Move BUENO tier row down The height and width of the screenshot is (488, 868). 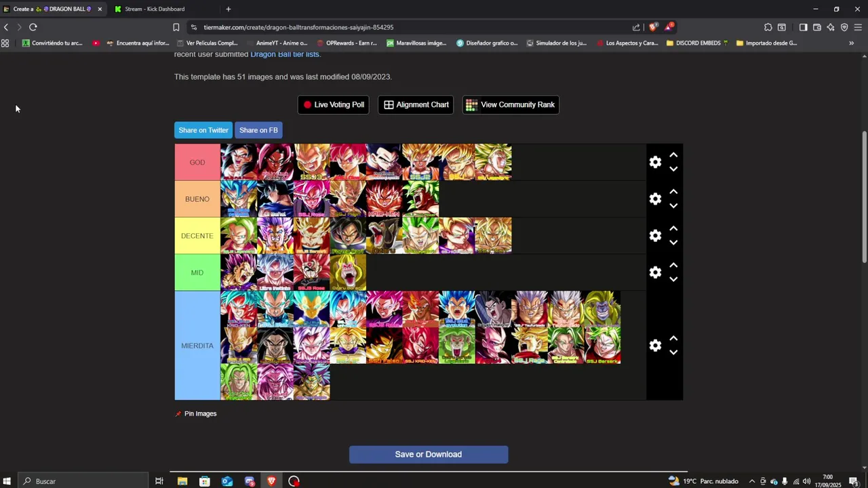pos(673,205)
